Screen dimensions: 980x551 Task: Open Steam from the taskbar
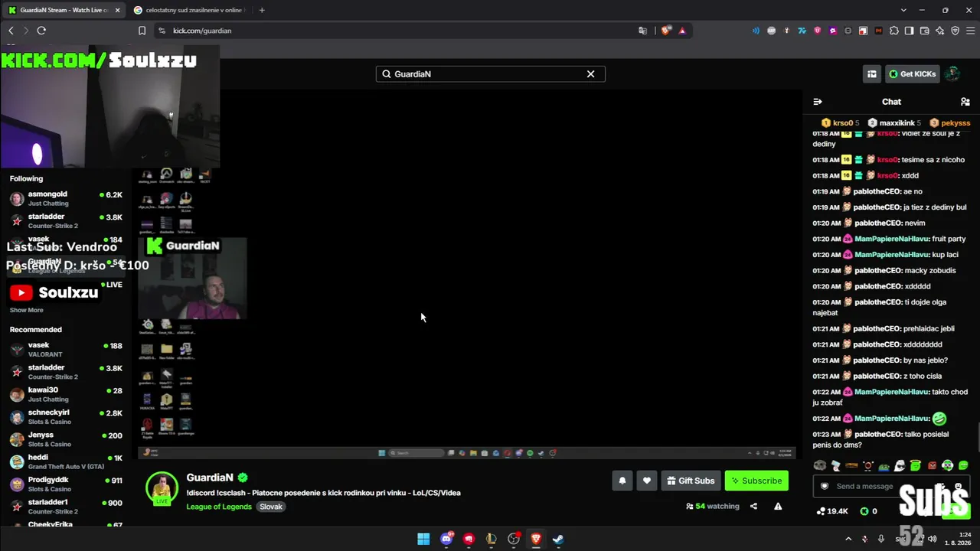[559, 539]
